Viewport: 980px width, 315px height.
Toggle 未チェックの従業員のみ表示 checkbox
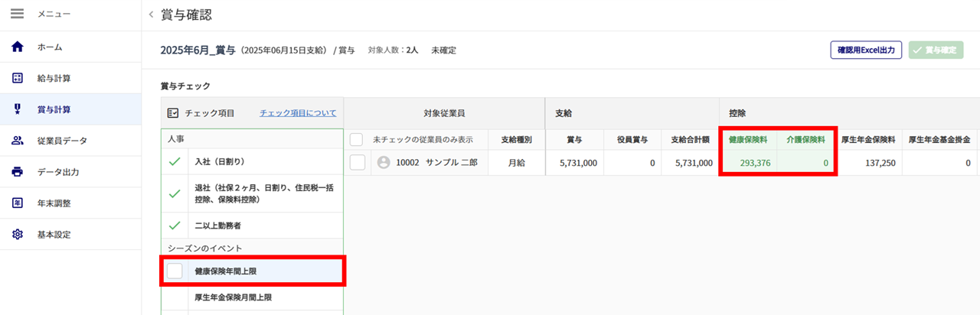click(356, 140)
